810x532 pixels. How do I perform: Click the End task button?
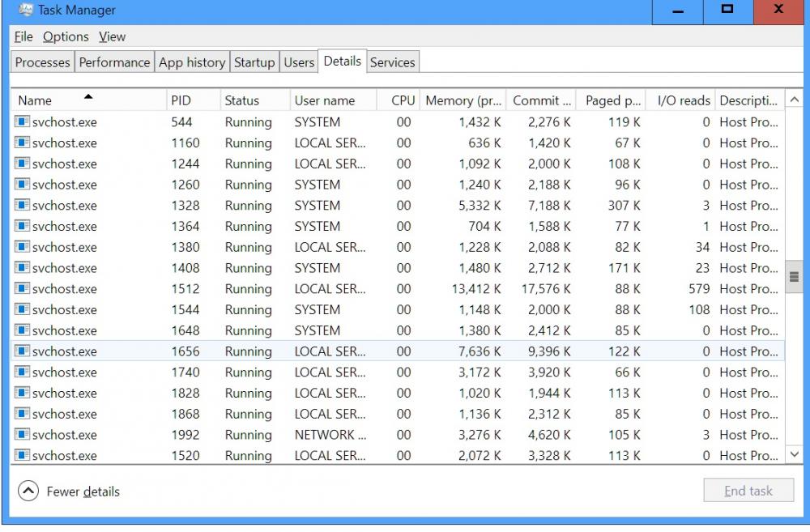click(748, 490)
